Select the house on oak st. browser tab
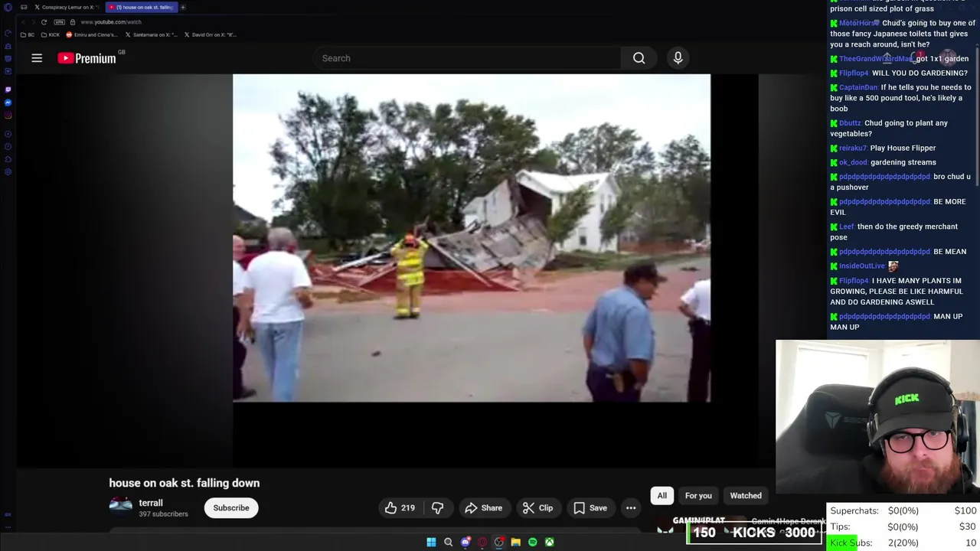The width and height of the screenshot is (980, 551). coord(140,7)
